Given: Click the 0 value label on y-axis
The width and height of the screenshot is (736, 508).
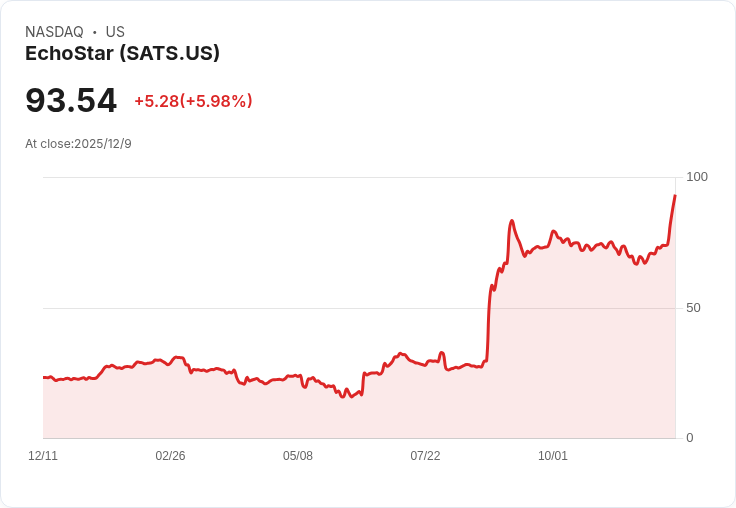Looking at the screenshot, I should click(690, 438).
